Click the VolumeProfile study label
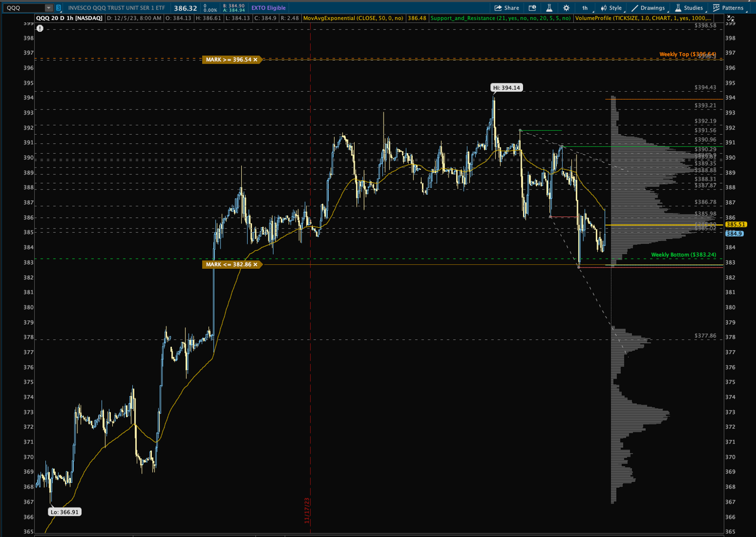This screenshot has height=537, width=756. [643, 18]
